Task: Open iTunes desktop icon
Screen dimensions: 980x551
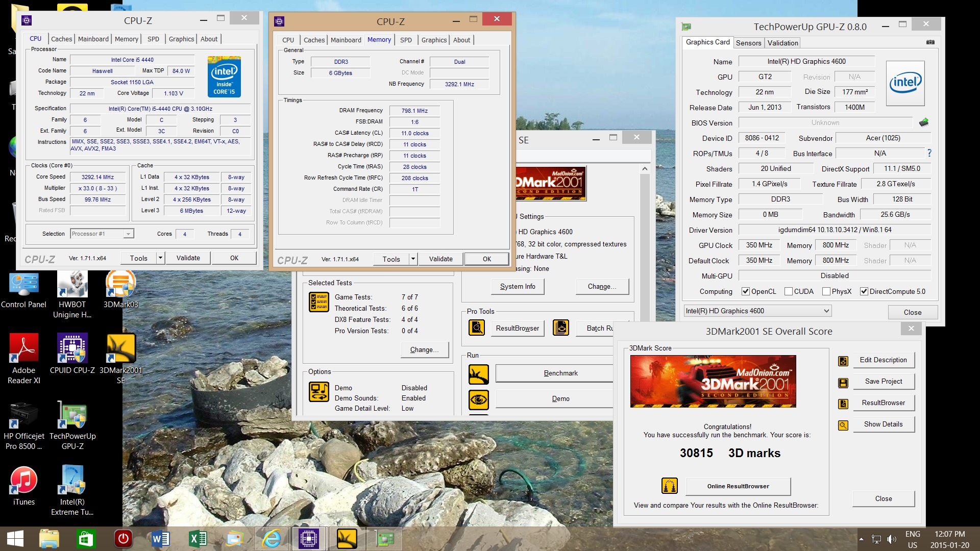Action: click(x=23, y=486)
